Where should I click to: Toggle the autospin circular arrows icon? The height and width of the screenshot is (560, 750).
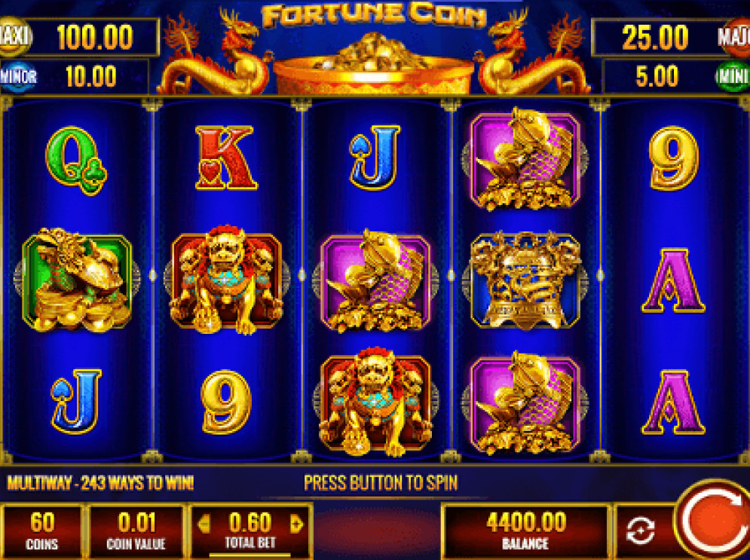point(640,531)
